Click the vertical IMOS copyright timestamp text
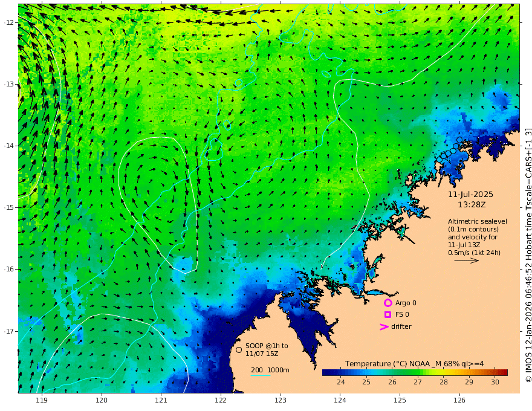Image resolution: width=532 pixels, height=411 pixels. [528, 255]
